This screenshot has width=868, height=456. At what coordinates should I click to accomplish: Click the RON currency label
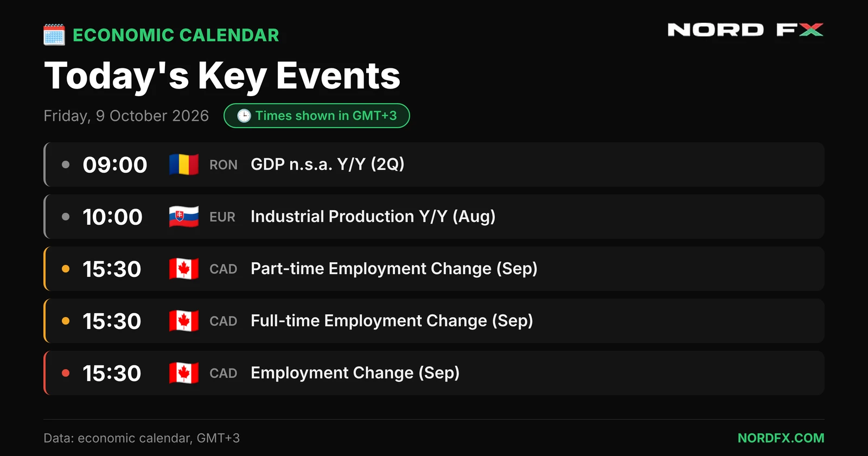click(x=224, y=165)
